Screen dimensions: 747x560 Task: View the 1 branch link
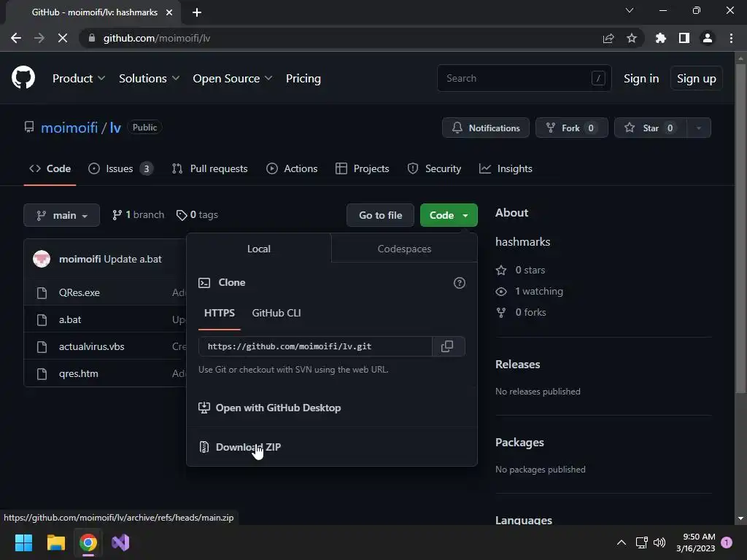click(138, 215)
